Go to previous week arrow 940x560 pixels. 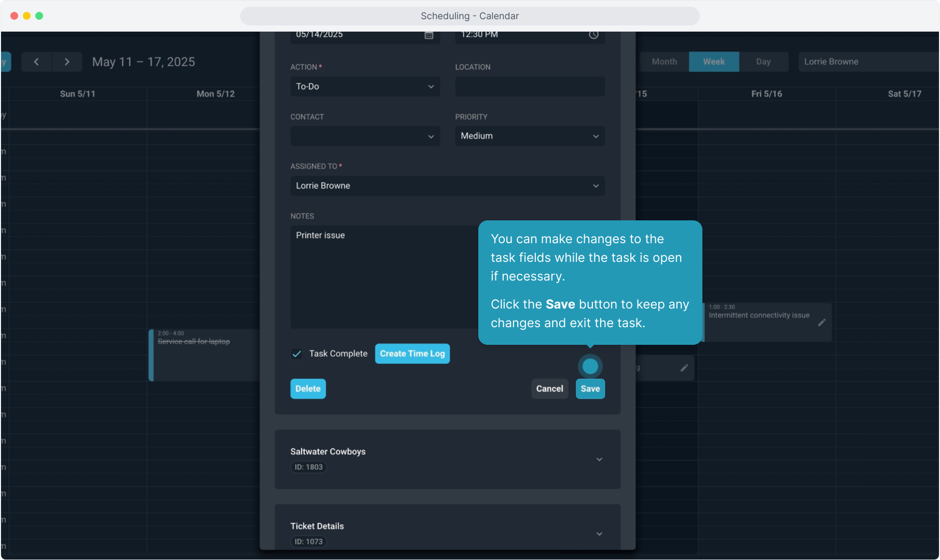[36, 62]
